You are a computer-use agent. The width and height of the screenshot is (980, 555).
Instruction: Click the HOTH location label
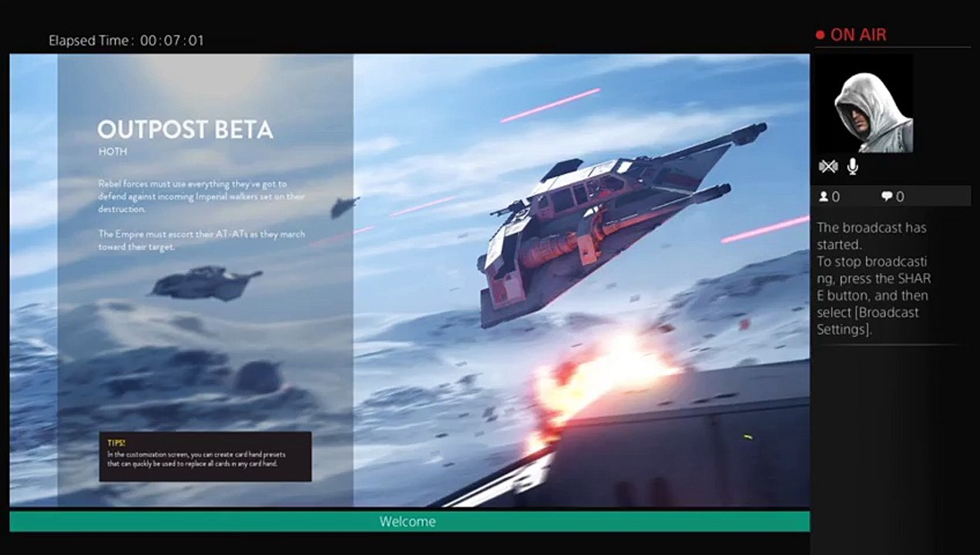pyautogui.click(x=112, y=152)
